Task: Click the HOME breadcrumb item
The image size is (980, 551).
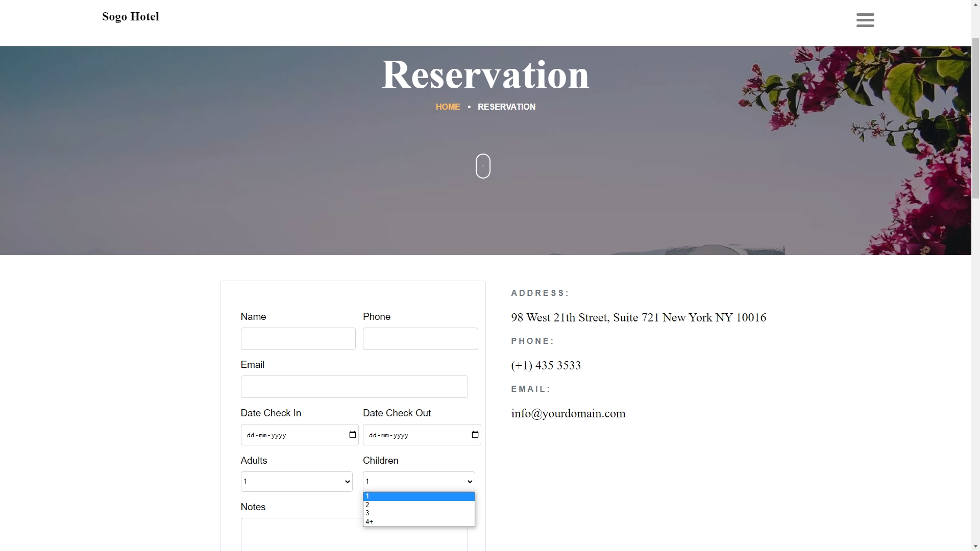Action: (x=447, y=107)
